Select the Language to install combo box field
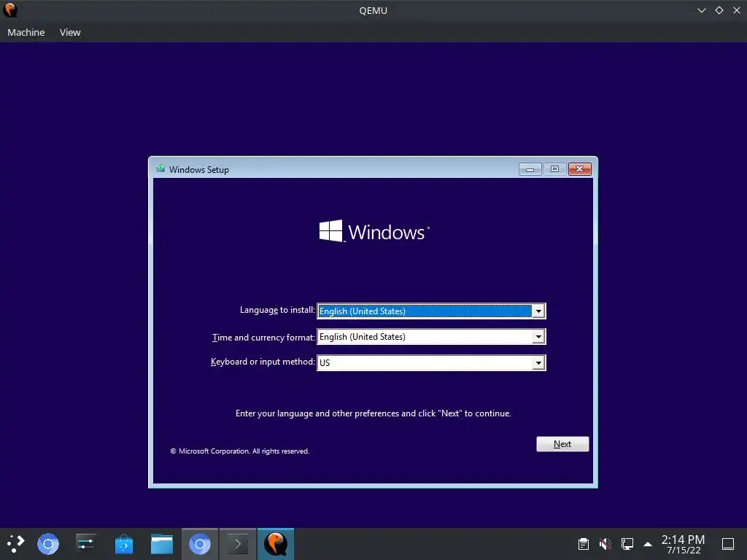Viewport: 747px width, 560px height. [431, 311]
